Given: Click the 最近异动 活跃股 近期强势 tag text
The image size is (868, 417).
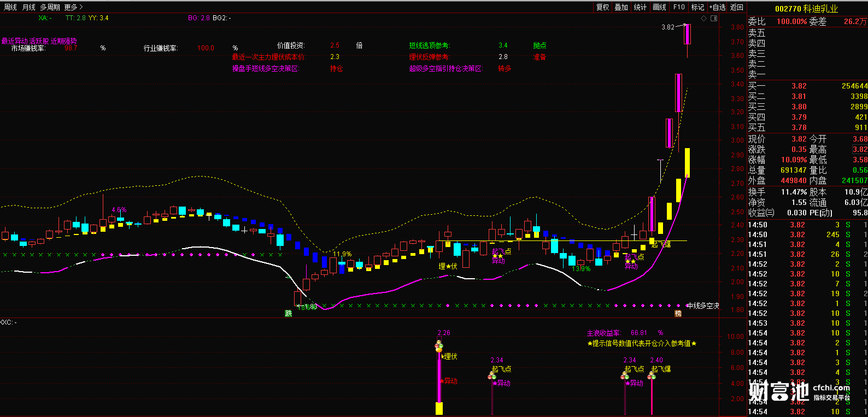Looking at the screenshot, I should point(39,41).
